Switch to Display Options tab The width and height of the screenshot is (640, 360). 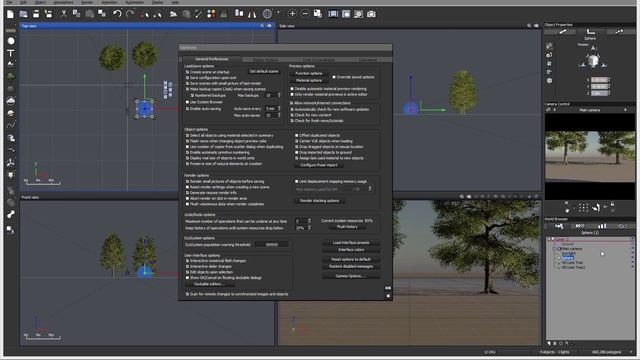266,60
